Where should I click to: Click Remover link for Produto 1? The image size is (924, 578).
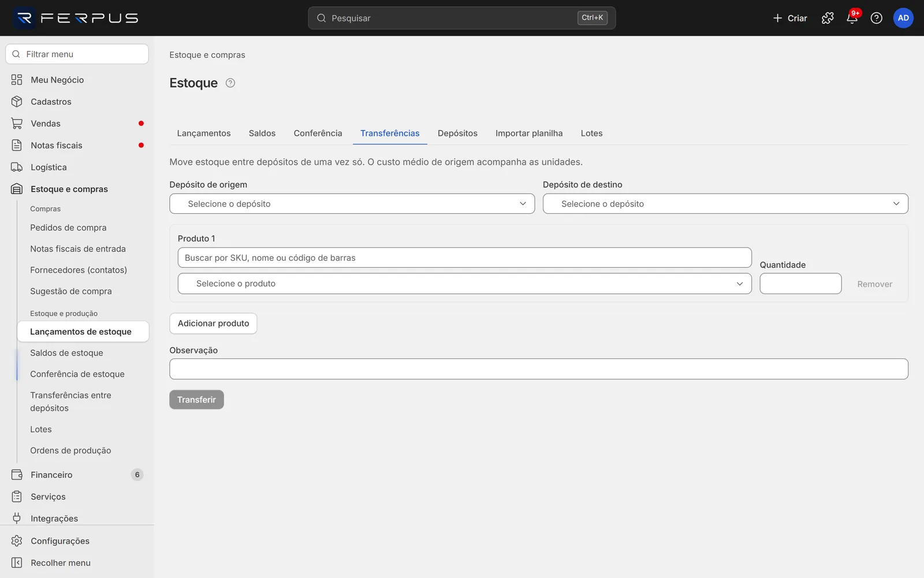[874, 284]
